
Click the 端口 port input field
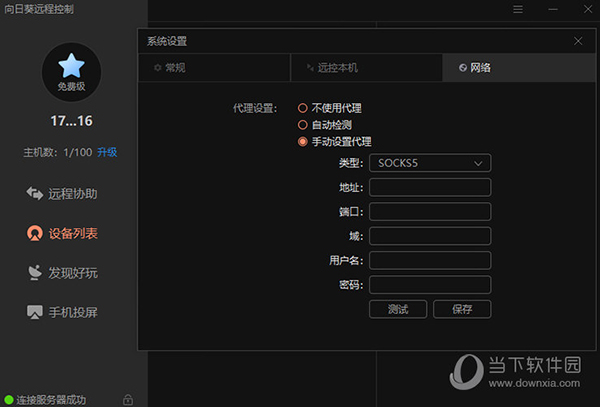pyautogui.click(x=430, y=212)
